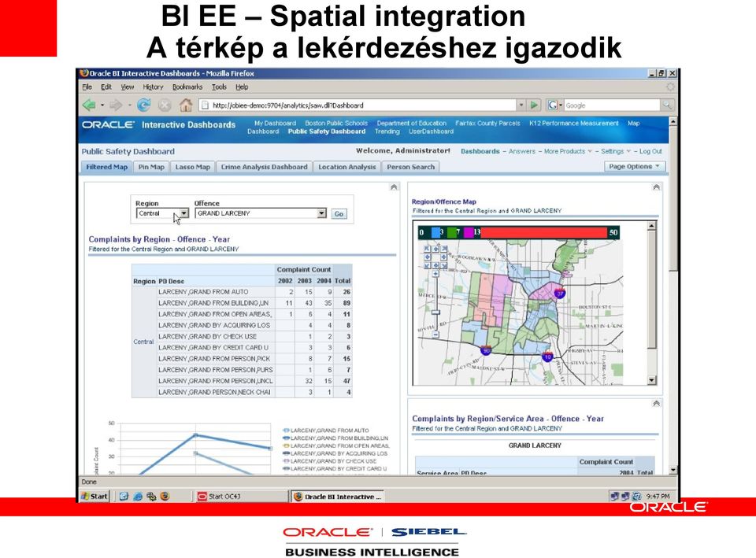This screenshot has width=756, height=558.
Task: Reload the current page in Firefox
Action: click(x=143, y=105)
